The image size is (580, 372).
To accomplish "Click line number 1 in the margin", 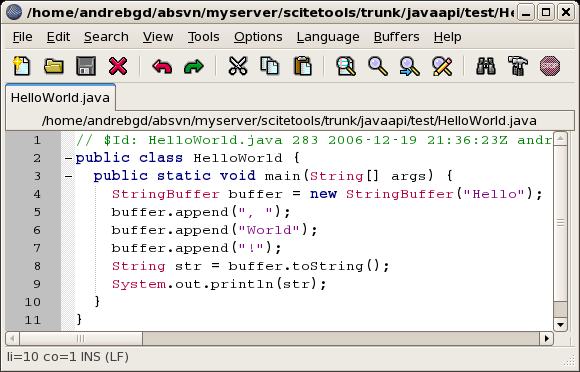I will tap(37, 141).
